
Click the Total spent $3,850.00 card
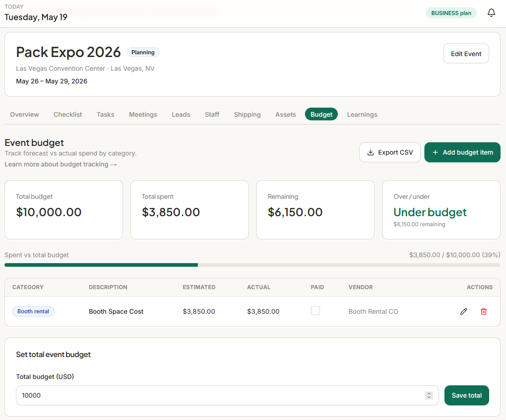(x=190, y=210)
